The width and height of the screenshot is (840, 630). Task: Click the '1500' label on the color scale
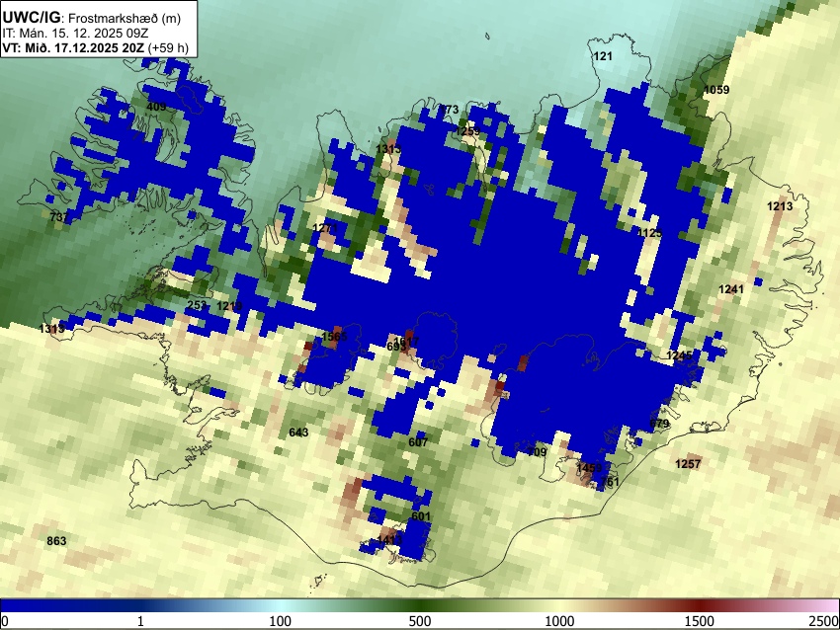(x=700, y=621)
